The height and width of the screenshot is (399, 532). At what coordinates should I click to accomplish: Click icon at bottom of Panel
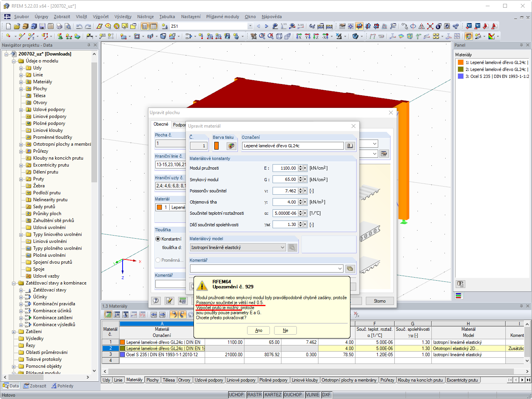pos(460,284)
